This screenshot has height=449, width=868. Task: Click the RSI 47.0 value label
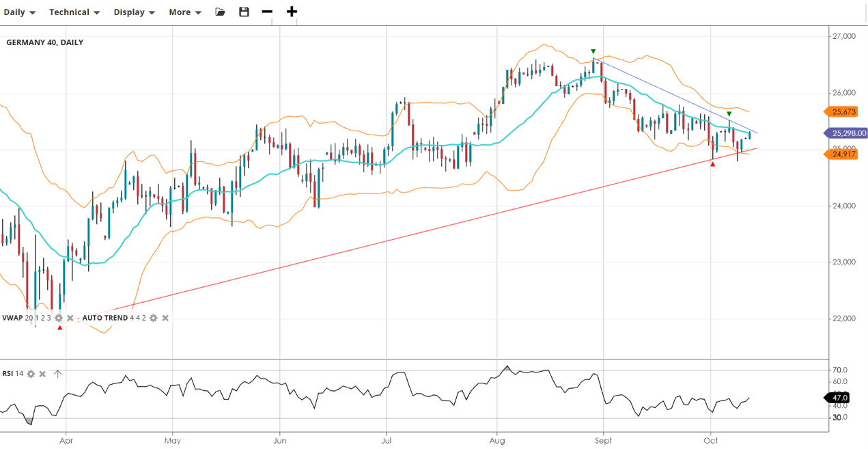coord(837,398)
